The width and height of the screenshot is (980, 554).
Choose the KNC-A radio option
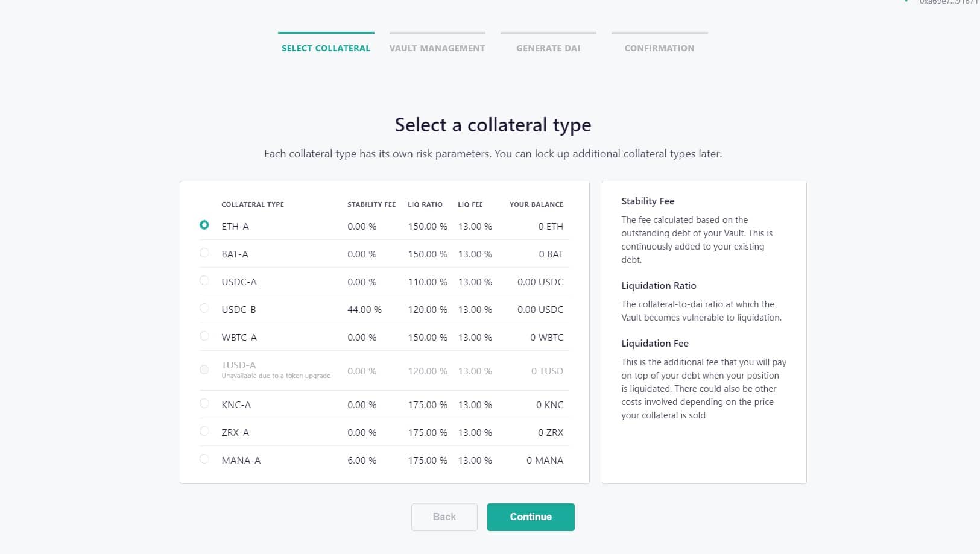tap(204, 403)
